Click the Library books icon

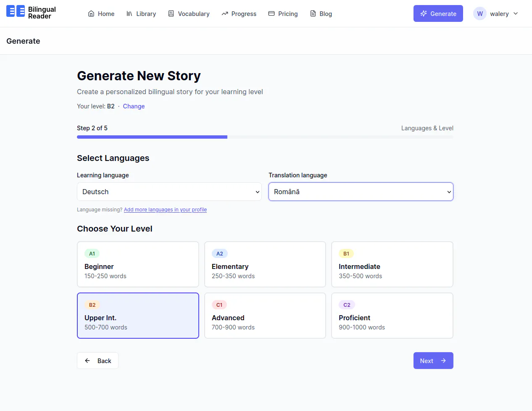point(129,13)
